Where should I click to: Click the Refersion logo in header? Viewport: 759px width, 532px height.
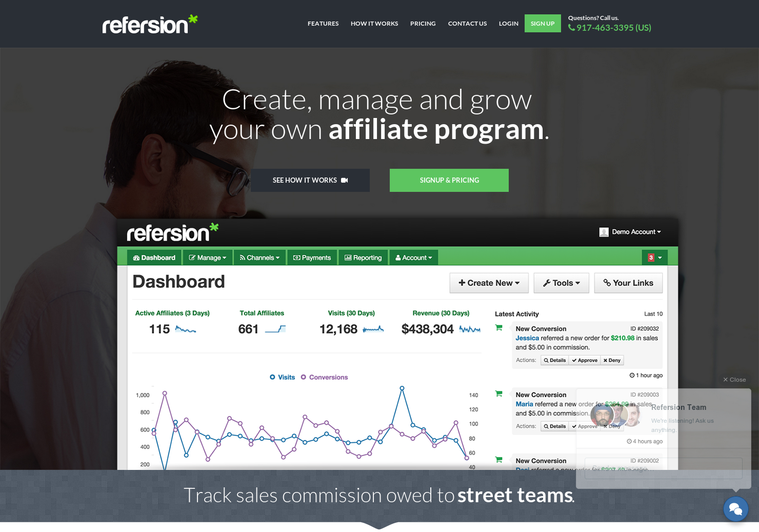150,24
